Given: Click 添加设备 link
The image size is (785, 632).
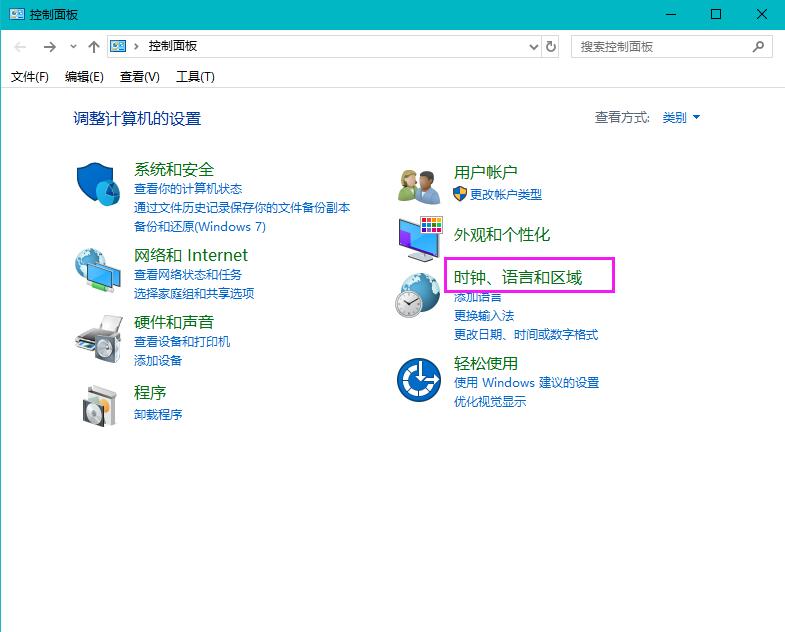Looking at the screenshot, I should 158,361.
